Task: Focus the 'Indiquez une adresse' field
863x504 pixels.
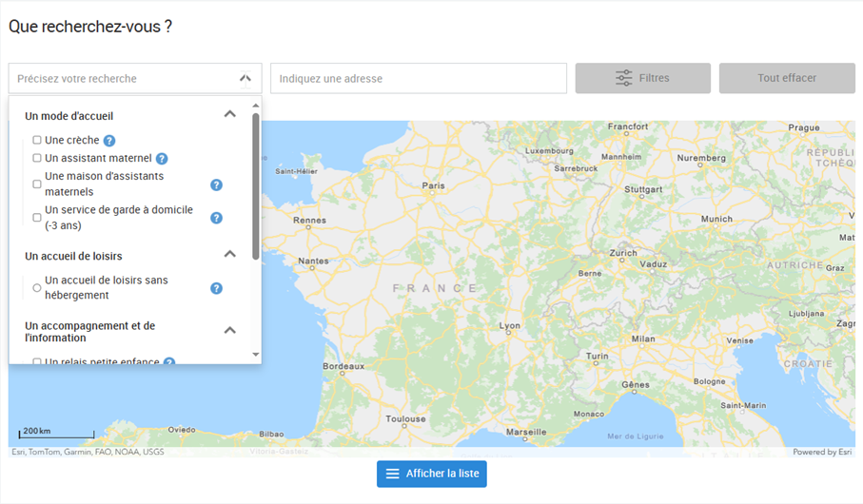Action: (x=418, y=79)
